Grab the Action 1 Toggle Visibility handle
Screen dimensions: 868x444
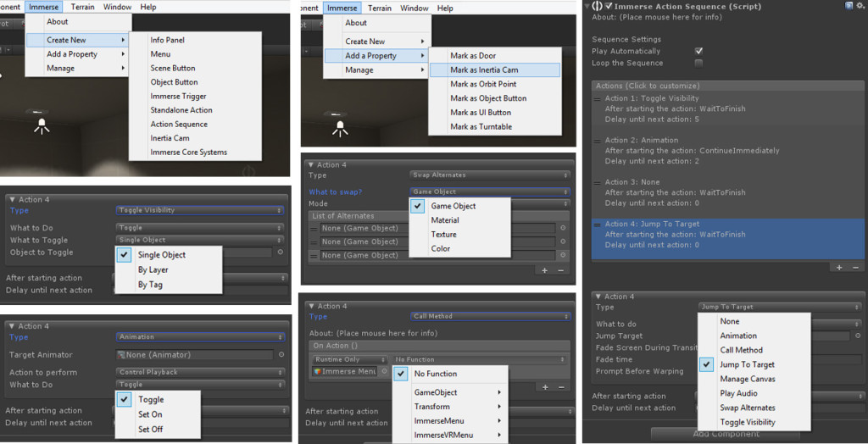[x=598, y=98]
